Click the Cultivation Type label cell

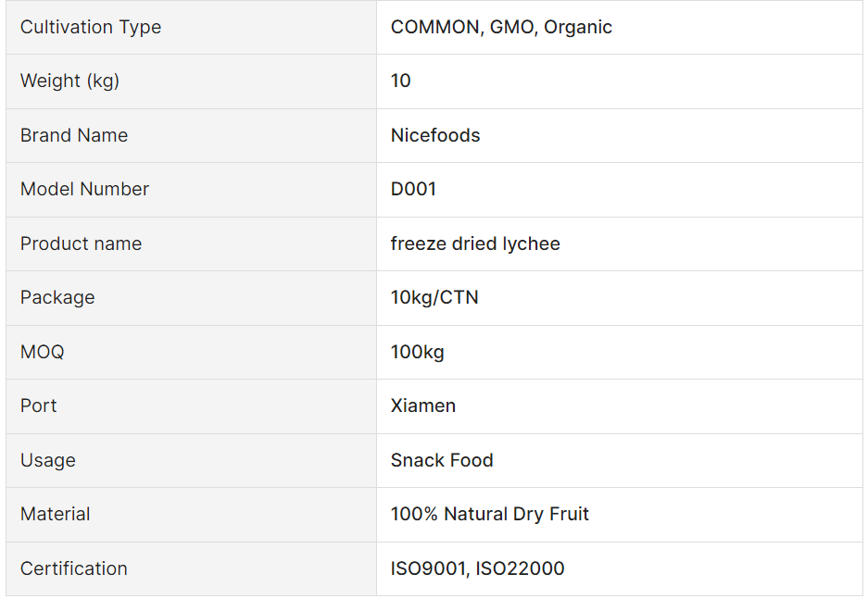191,27
